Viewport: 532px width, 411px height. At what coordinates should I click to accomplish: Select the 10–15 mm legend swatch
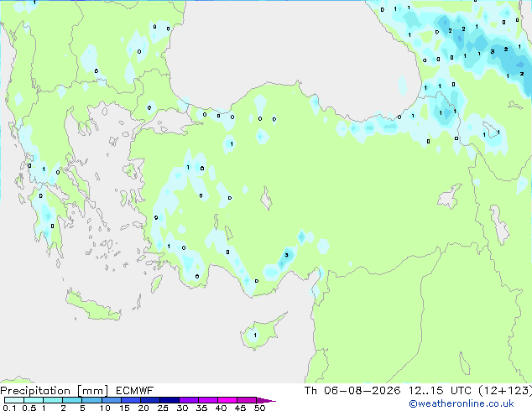pos(111,400)
